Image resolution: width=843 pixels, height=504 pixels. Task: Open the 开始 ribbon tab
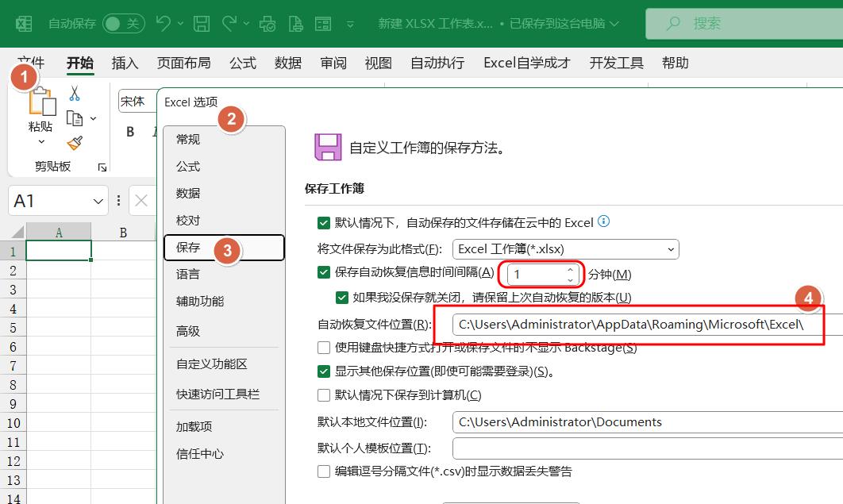coord(80,63)
